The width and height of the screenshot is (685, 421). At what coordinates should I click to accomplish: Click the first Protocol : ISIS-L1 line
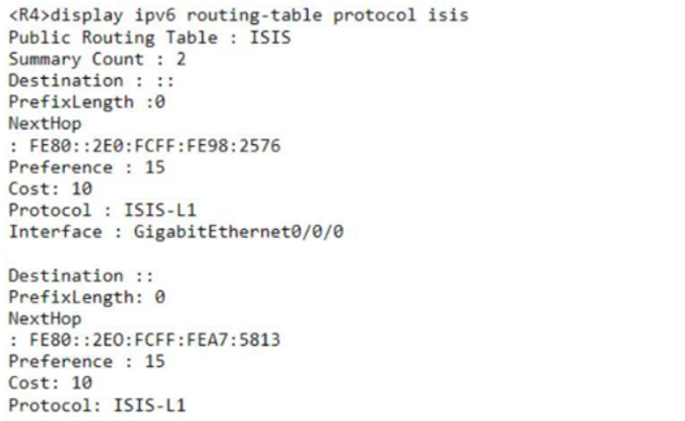click(103, 210)
